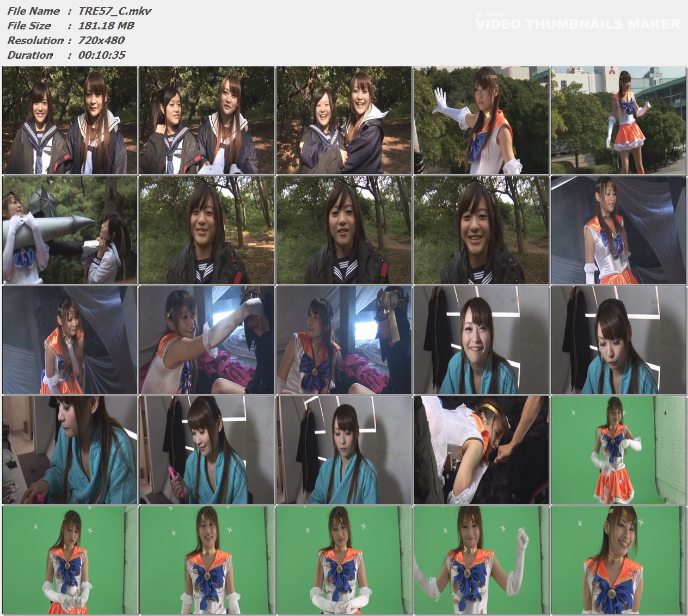Open close-up thumbnail of smiling woman in teal robe
688x616 pixels.
pos(481,340)
